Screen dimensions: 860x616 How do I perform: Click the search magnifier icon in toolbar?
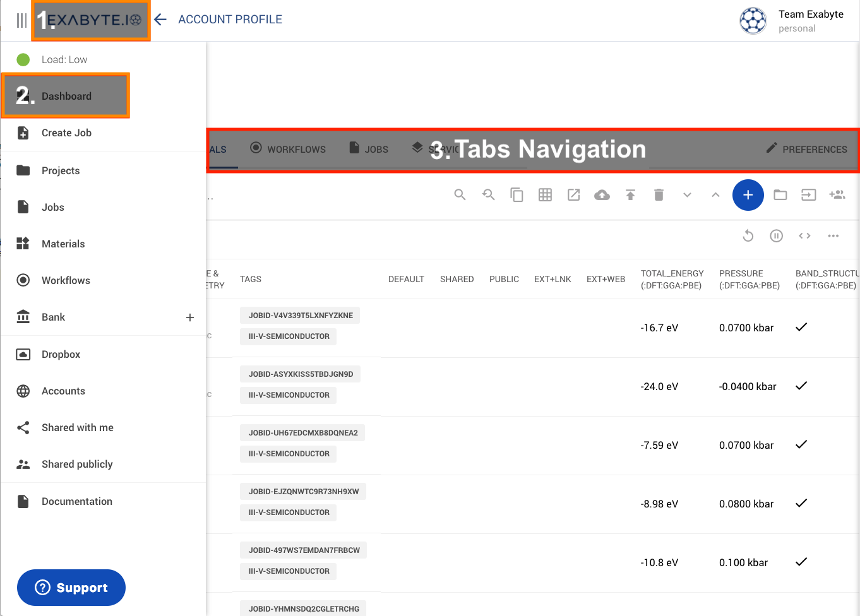pos(460,195)
